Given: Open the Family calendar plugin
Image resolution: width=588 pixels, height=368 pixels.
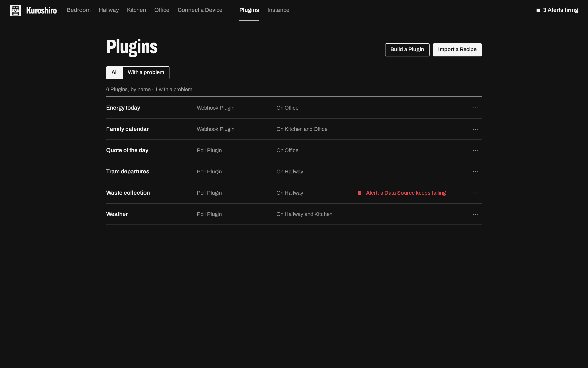Looking at the screenshot, I should click(x=127, y=129).
